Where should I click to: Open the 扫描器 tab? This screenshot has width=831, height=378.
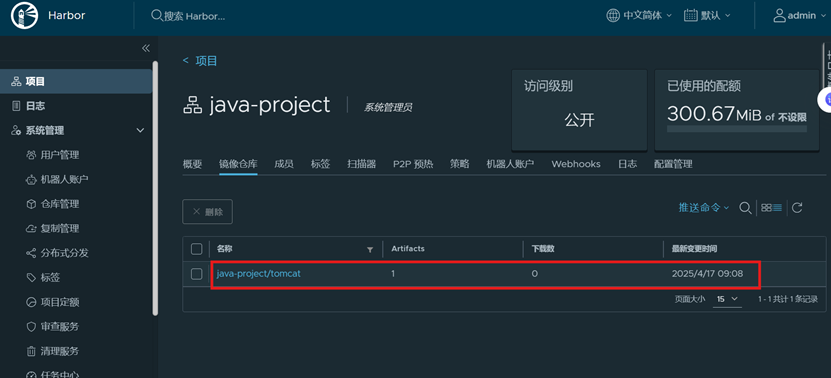(362, 164)
